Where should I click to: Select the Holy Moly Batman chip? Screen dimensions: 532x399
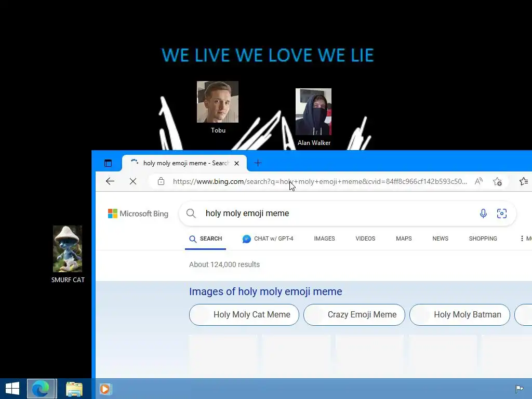460,315
